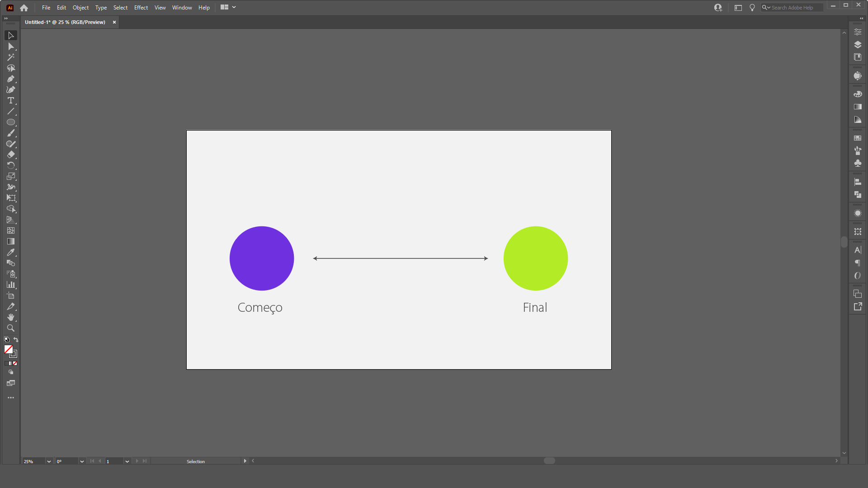Image resolution: width=868 pixels, height=488 pixels.
Task: Activate the Eyedropper tool
Action: click(x=11, y=253)
